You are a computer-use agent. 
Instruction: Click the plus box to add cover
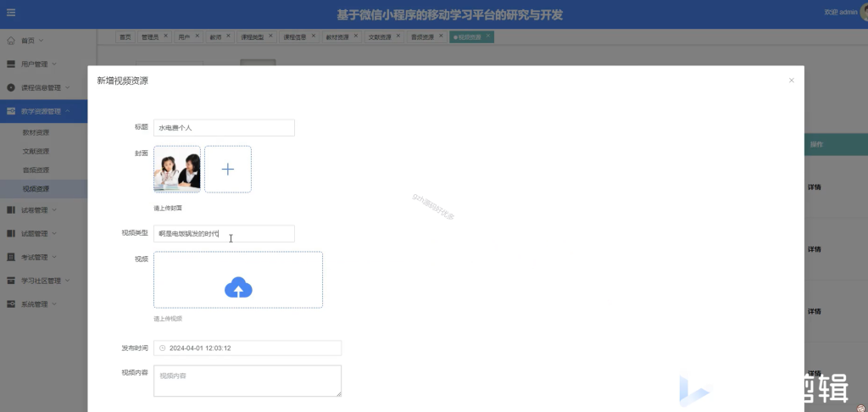pyautogui.click(x=228, y=170)
